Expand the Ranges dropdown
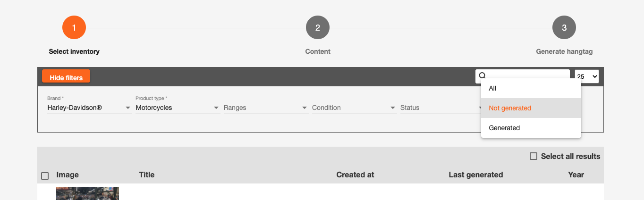This screenshot has height=200, width=644. coord(266,108)
